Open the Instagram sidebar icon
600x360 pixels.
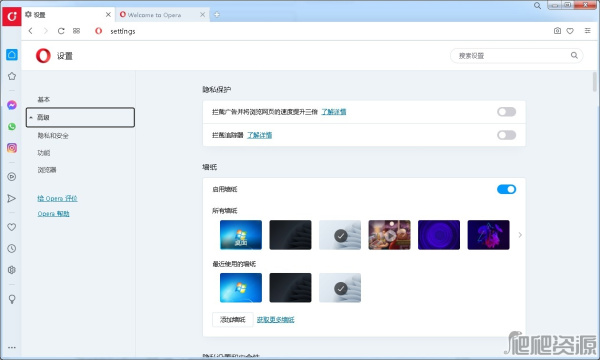click(x=12, y=148)
